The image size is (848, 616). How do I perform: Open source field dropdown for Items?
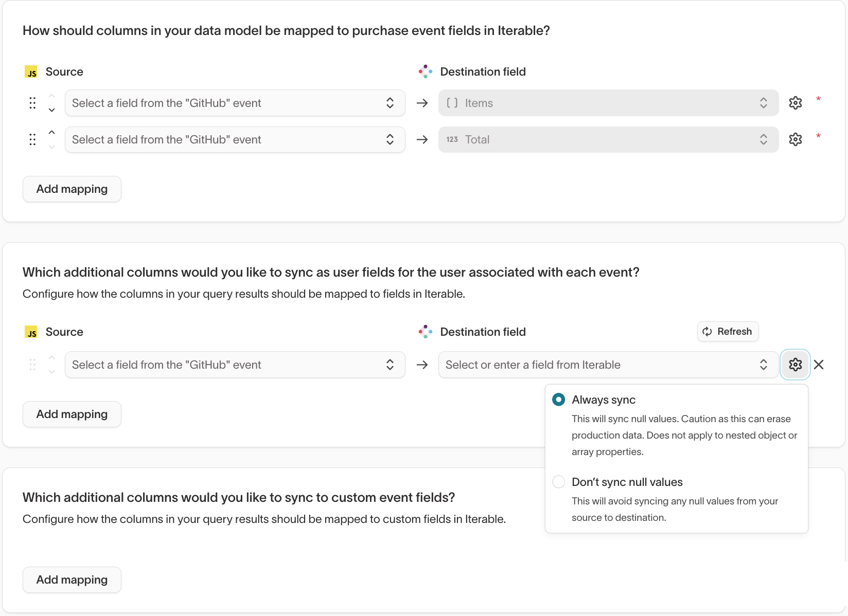point(235,103)
